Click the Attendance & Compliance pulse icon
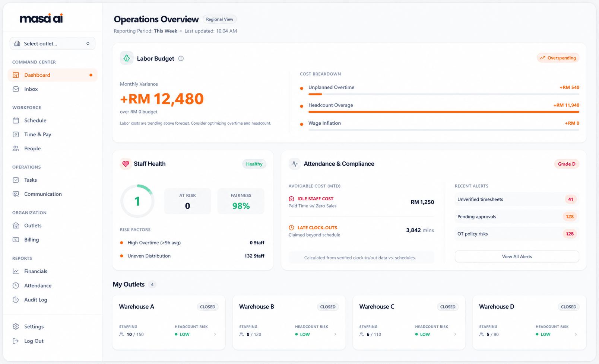The height and width of the screenshot is (364, 599). pyautogui.click(x=295, y=164)
